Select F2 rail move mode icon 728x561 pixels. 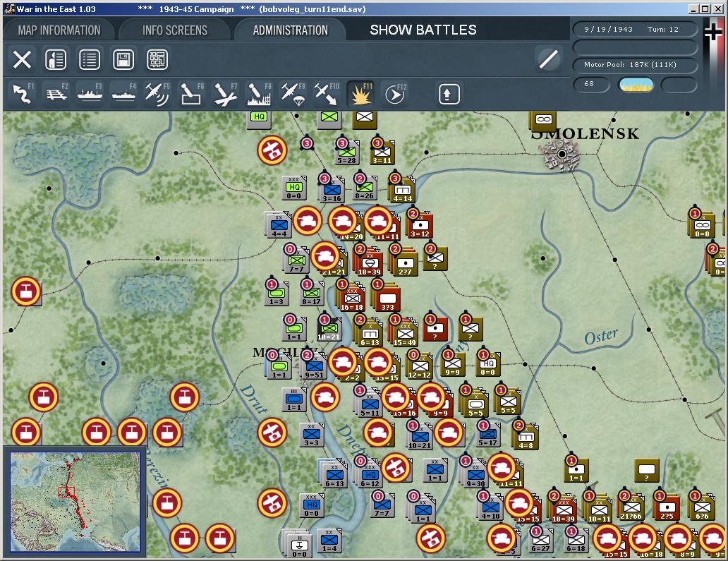56,94
